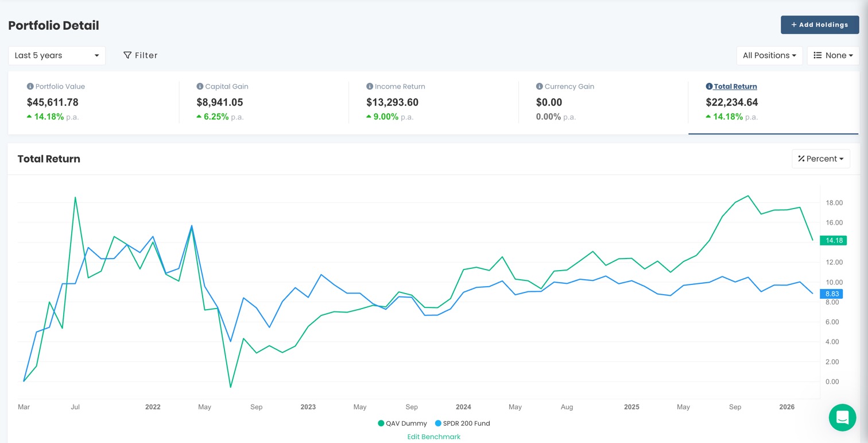Click the Add Holdings button
This screenshot has height=443, width=868.
point(820,25)
